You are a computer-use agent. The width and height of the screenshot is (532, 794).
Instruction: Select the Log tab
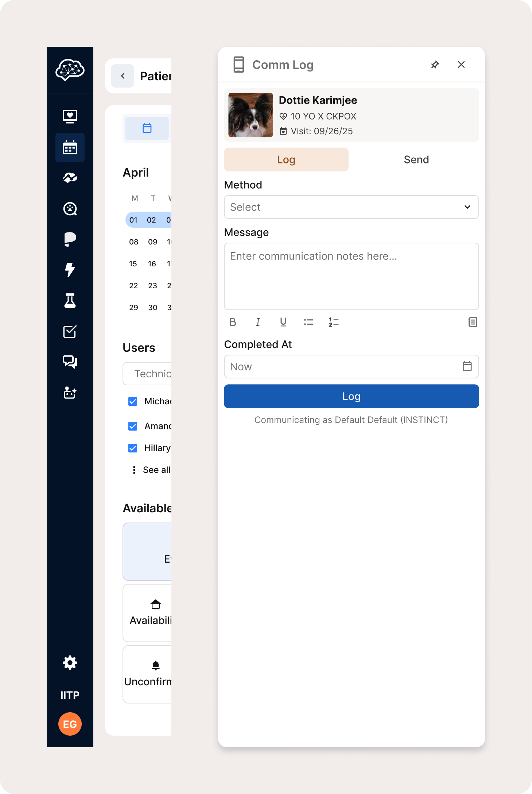[286, 159]
